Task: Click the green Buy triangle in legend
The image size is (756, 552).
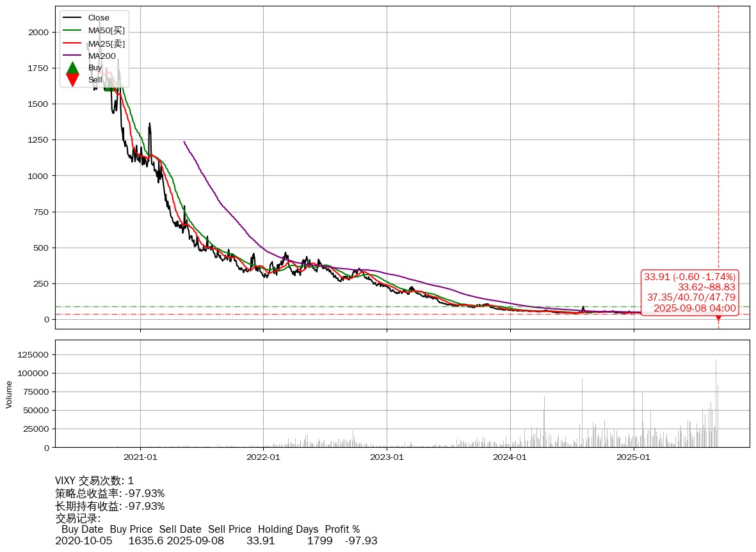Action: (x=73, y=68)
